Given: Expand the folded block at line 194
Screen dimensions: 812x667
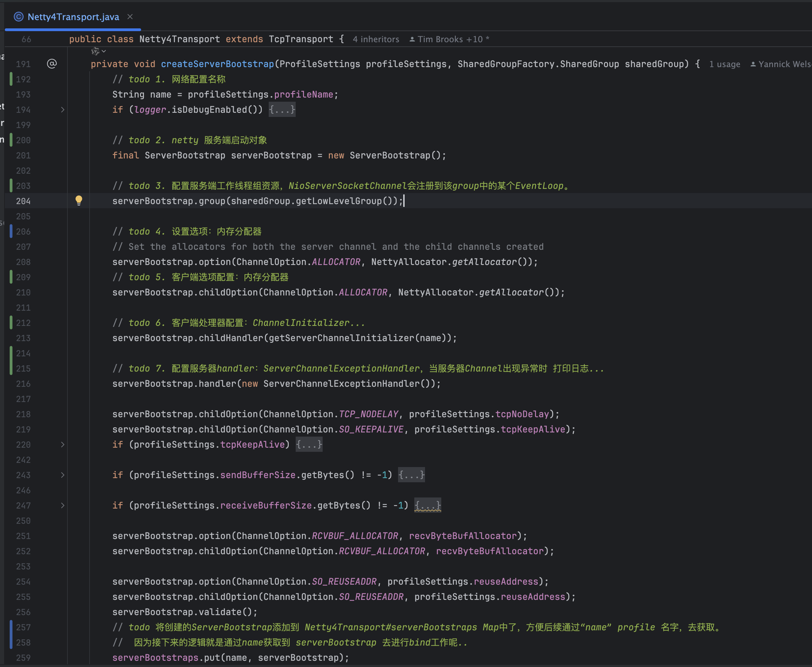Looking at the screenshot, I should point(63,110).
